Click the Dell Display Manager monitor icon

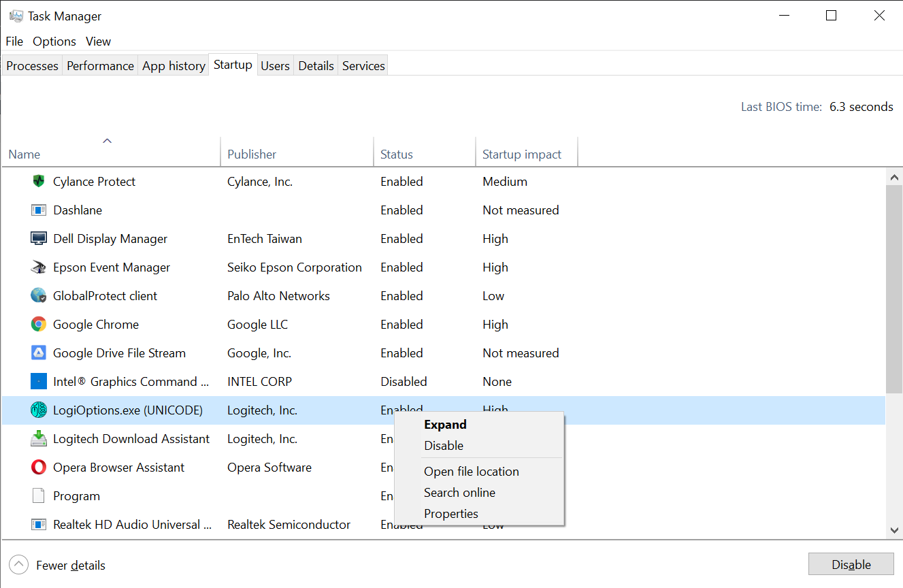pos(39,239)
